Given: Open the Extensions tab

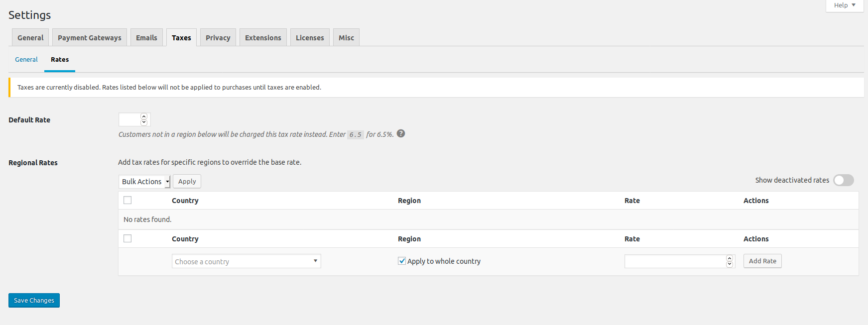Looking at the screenshot, I should click(x=263, y=38).
